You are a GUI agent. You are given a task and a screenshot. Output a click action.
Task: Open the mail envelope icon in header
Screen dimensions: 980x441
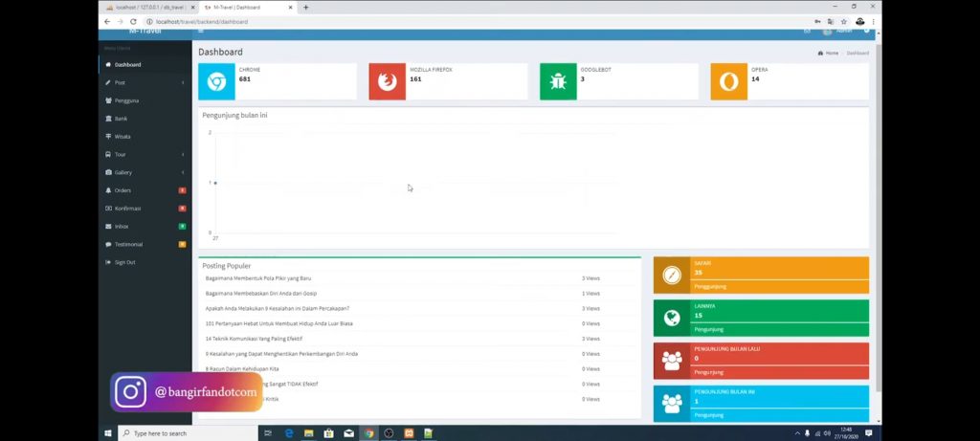pyautogui.click(x=807, y=32)
